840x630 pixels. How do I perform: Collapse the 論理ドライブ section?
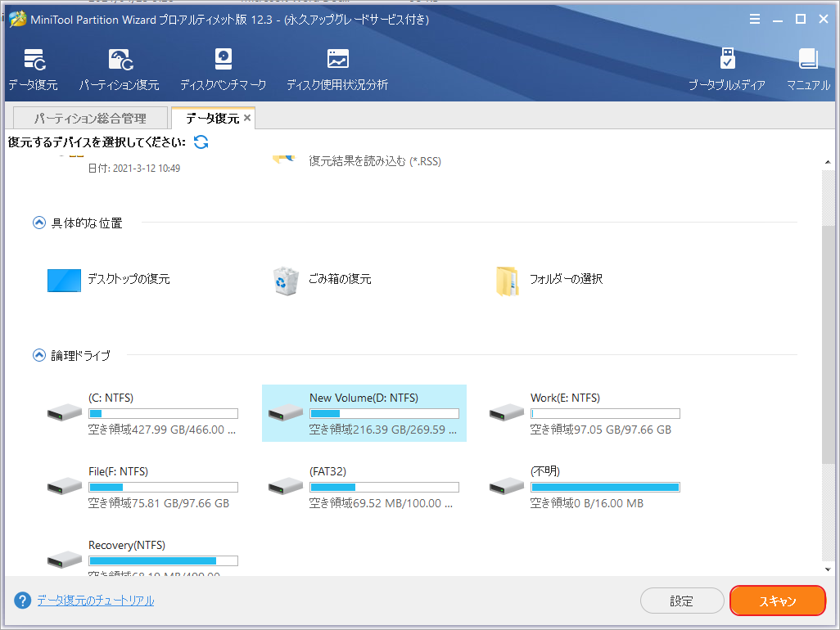coord(38,355)
